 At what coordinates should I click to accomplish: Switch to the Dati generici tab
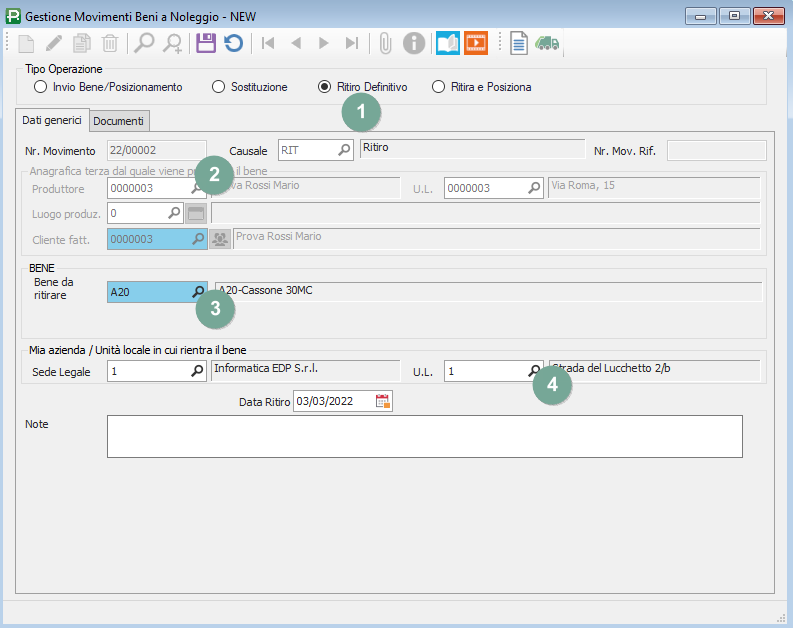[x=52, y=120]
